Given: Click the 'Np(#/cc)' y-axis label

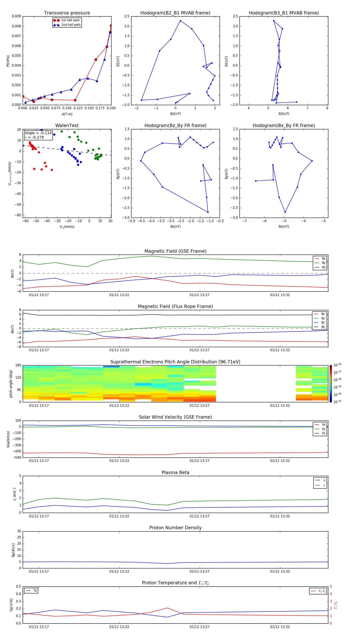Looking at the screenshot, I should 13,550.
